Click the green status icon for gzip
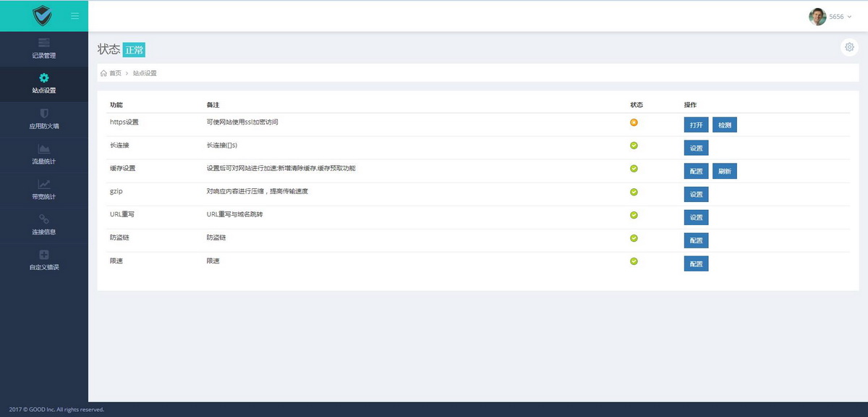The height and width of the screenshot is (417, 868). [634, 192]
